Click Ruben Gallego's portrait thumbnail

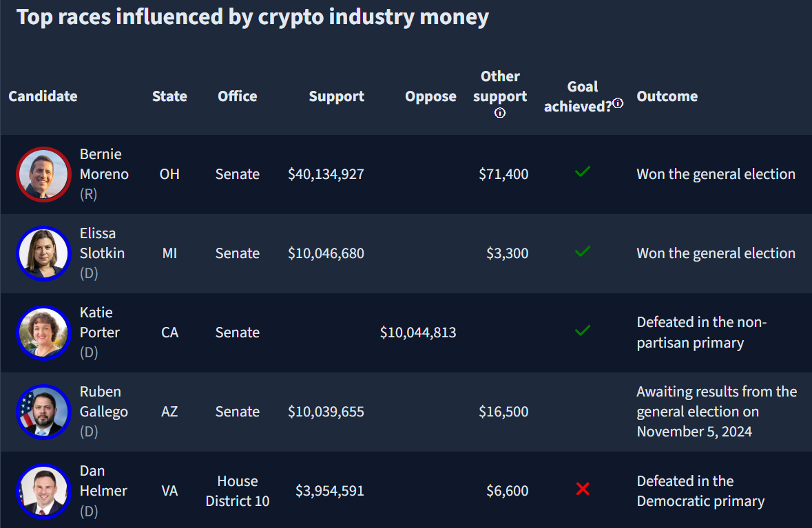tap(43, 412)
